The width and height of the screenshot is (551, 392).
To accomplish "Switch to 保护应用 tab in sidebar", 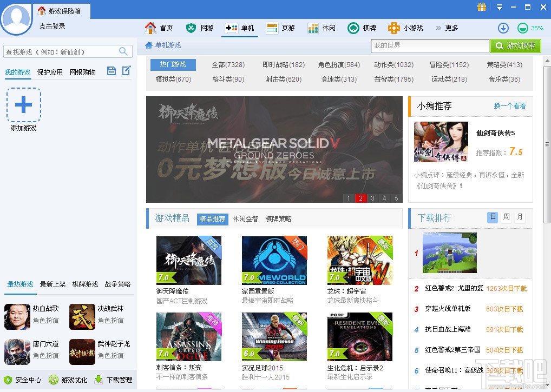I will coord(50,72).
